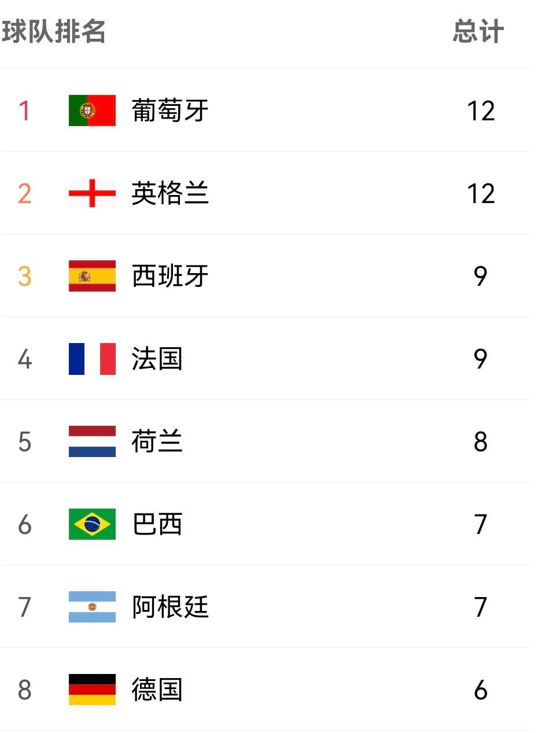The height and width of the screenshot is (733, 560).
Task: Click rank number 3 next to Spain
Action: (x=24, y=276)
